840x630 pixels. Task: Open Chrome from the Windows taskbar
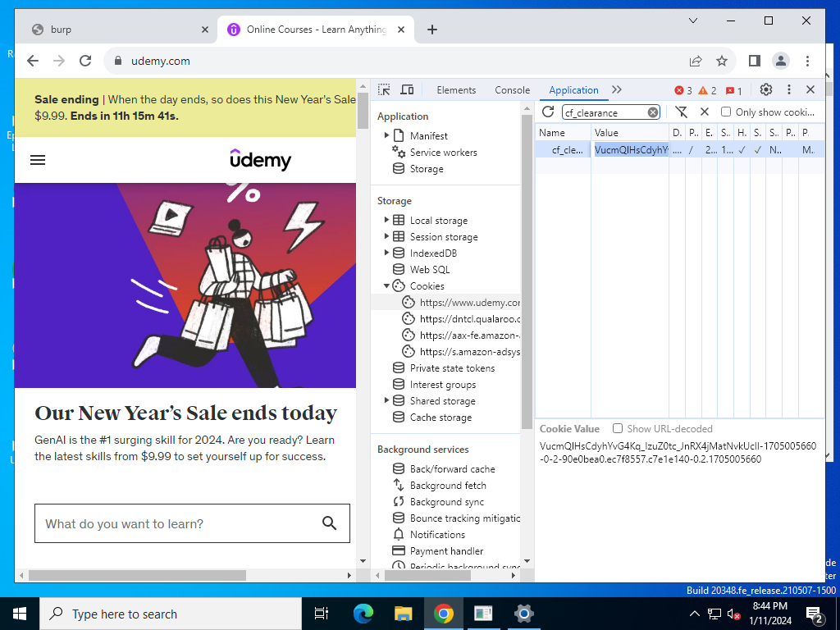click(443, 614)
